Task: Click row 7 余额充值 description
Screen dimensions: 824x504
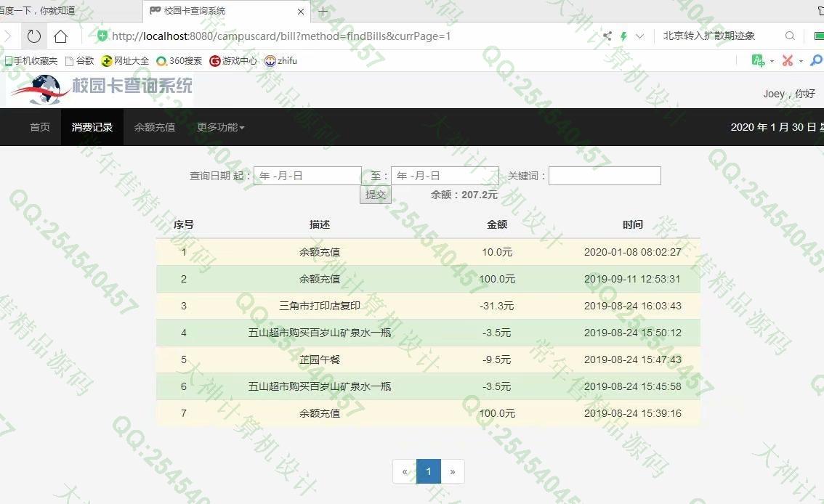Action: click(x=320, y=414)
